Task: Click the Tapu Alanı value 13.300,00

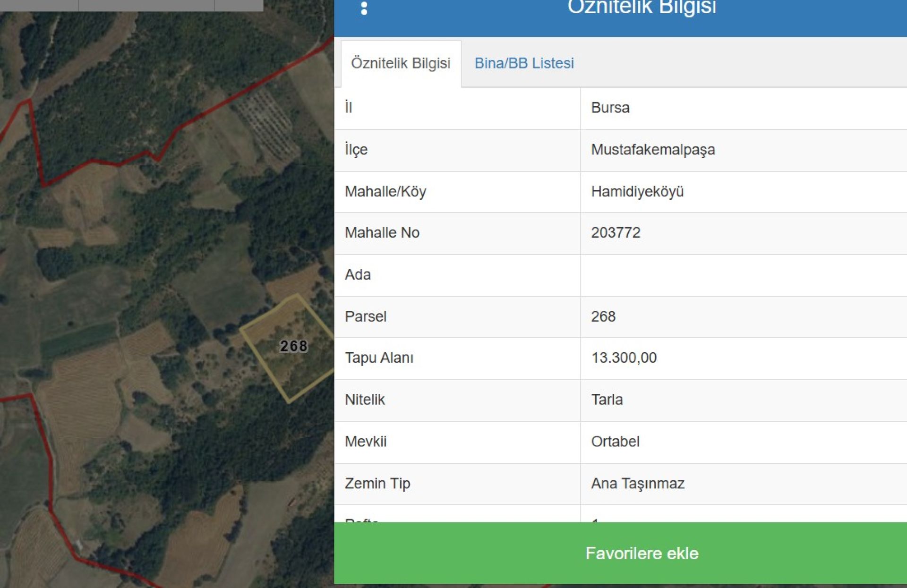Action: tap(624, 358)
